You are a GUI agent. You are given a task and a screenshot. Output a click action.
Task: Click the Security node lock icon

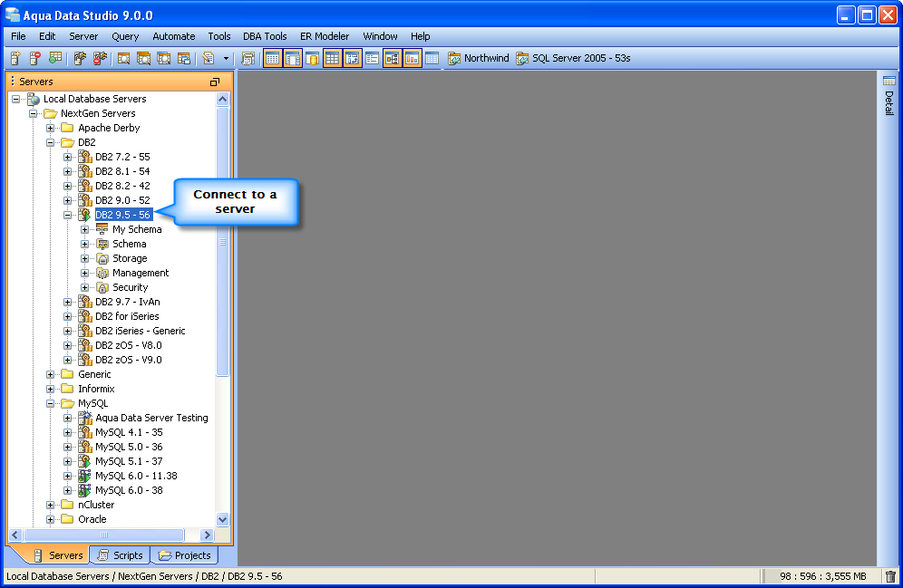102,287
